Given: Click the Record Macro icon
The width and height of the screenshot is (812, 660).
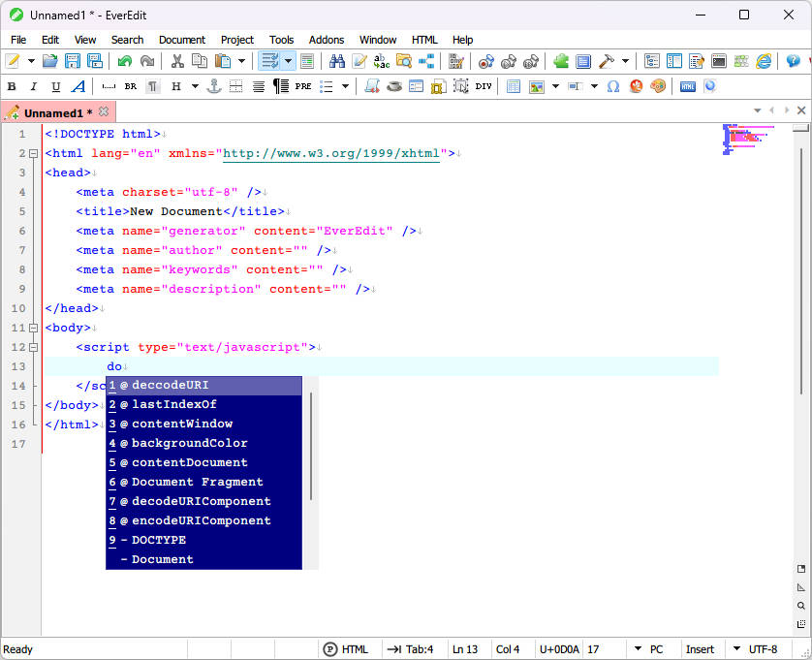Looking at the screenshot, I should (486, 62).
